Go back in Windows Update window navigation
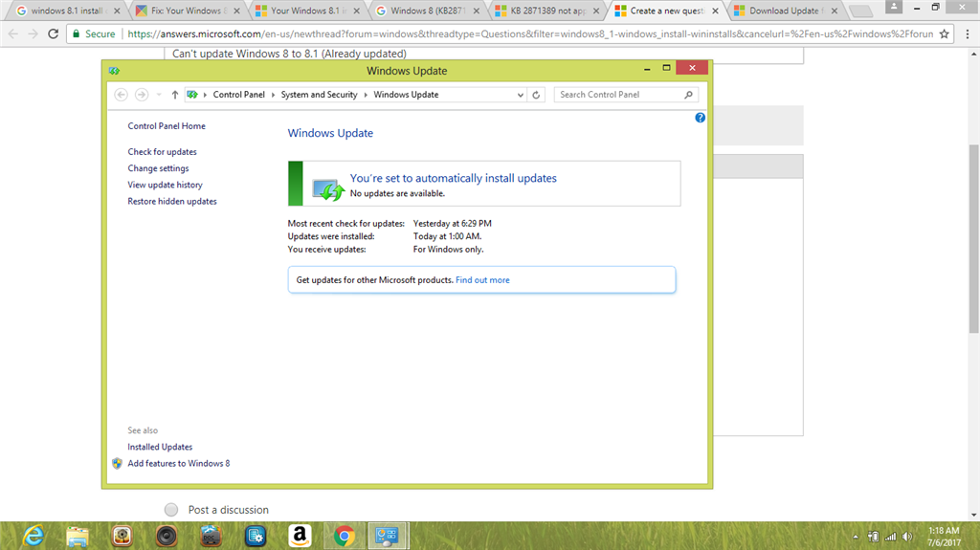The image size is (980, 550). [122, 95]
